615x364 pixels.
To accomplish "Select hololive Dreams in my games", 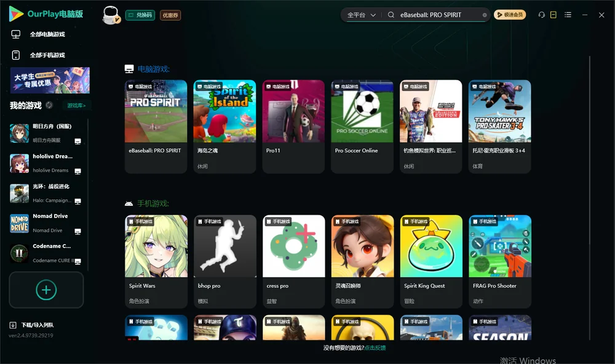I will point(46,163).
